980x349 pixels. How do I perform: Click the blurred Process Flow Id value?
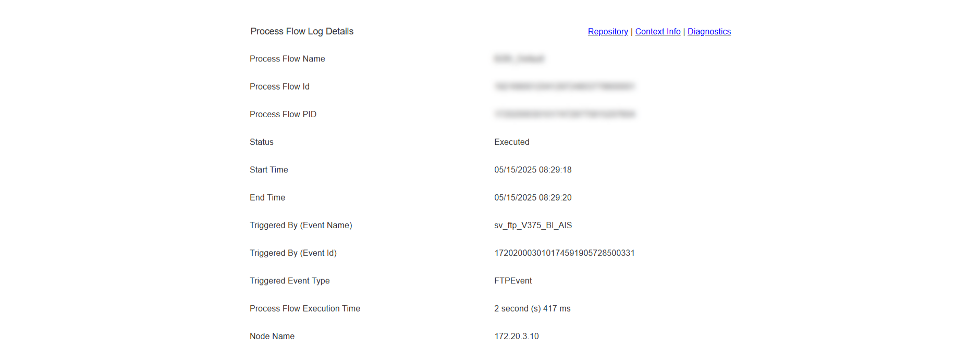coord(564,86)
